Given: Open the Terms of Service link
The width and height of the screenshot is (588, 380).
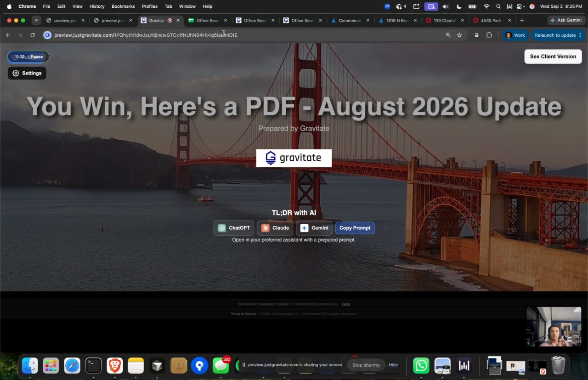Looking at the screenshot, I should (243, 314).
